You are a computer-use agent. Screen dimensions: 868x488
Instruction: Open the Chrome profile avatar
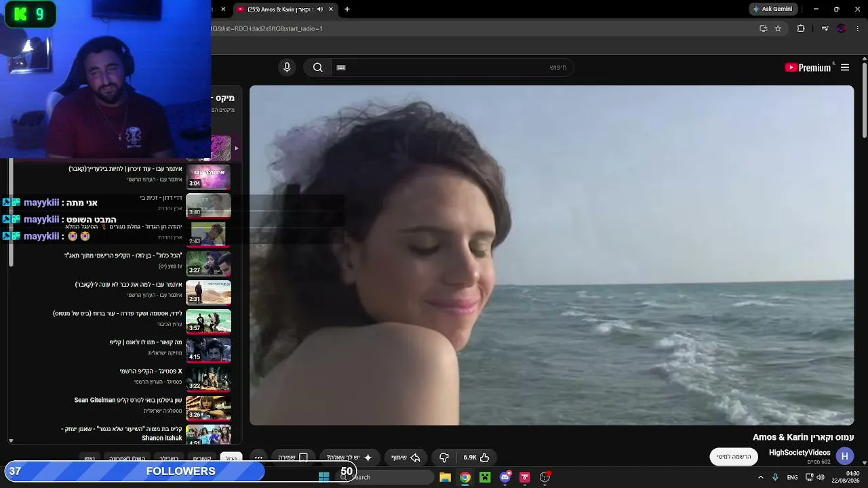(842, 28)
